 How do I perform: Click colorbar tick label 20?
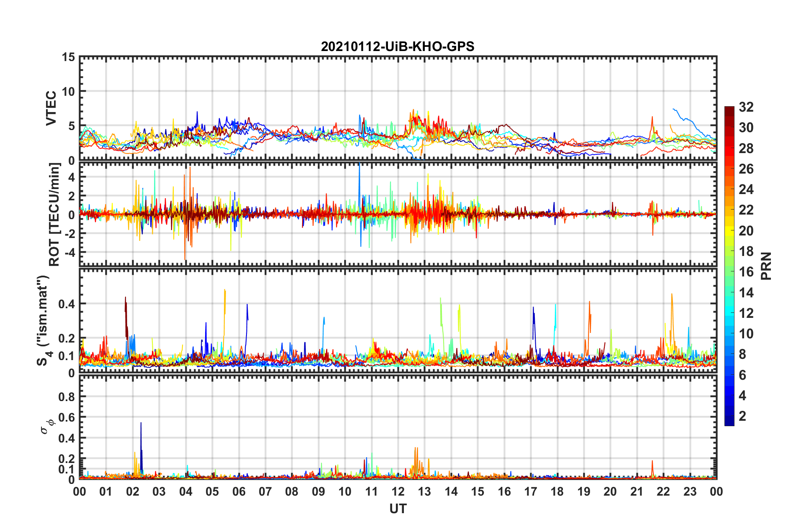[746, 231]
